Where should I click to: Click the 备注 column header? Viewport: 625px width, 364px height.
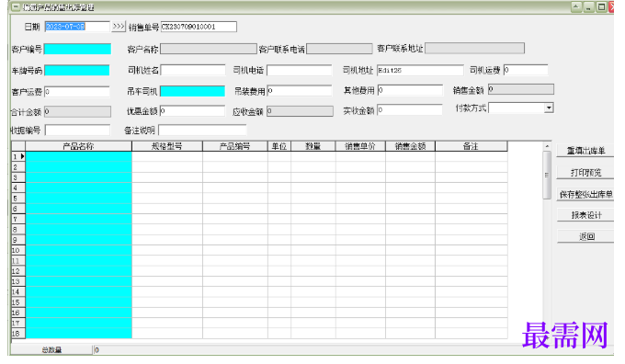click(x=472, y=146)
